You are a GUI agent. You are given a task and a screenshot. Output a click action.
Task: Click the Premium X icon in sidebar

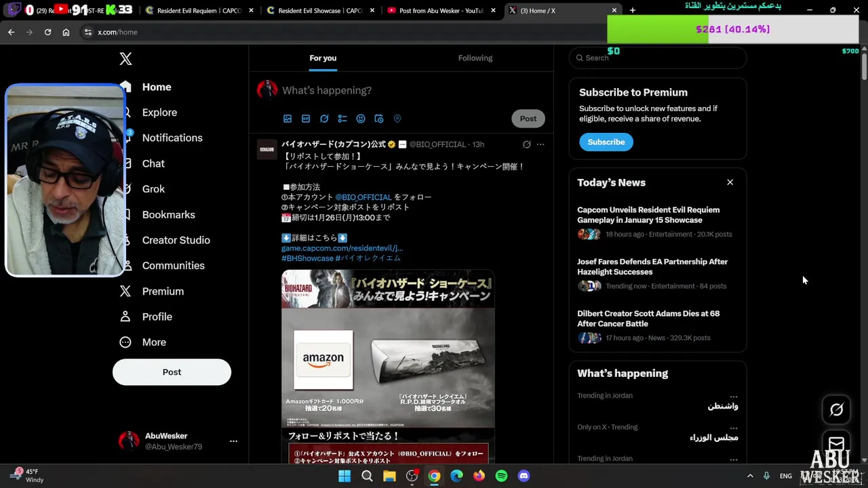(x=125, y=291)
